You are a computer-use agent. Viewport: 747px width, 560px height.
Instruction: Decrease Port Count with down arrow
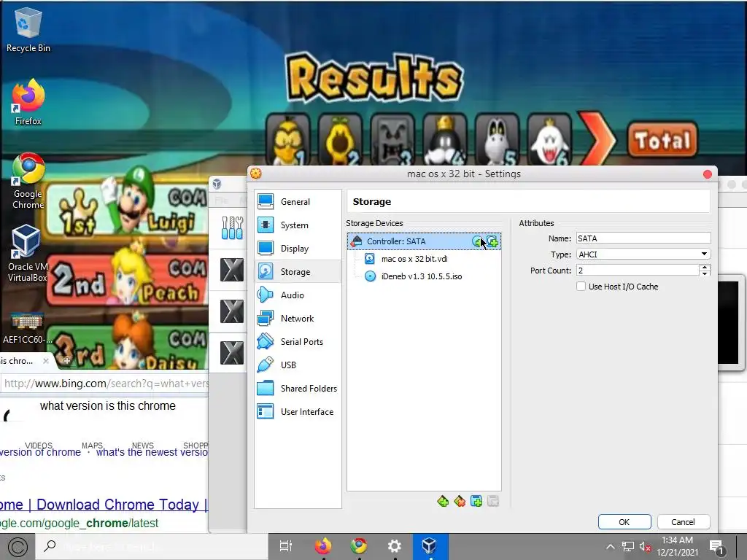(x=705, y=274)
